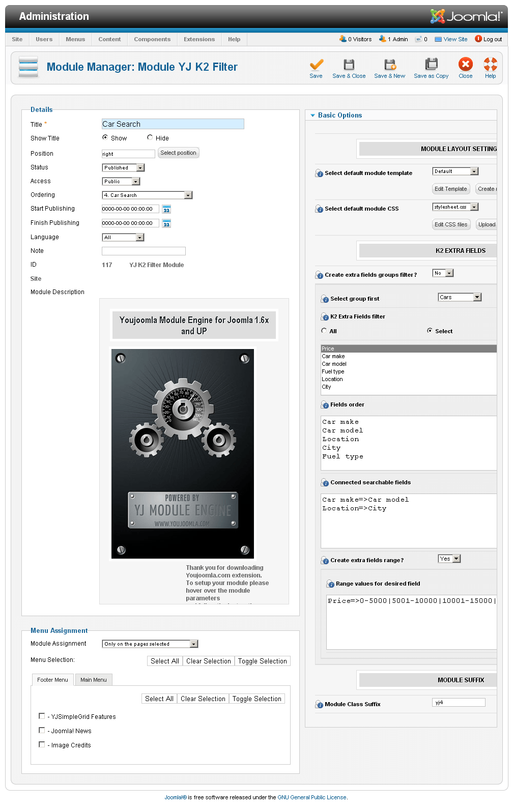This screenshot has width=512, height=812.
Task: Click the Module Manager stack icon
Action: tap(28, 67)
